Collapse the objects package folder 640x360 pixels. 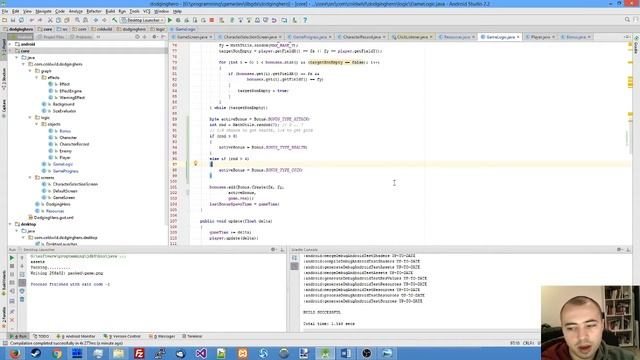pos(36,124)
